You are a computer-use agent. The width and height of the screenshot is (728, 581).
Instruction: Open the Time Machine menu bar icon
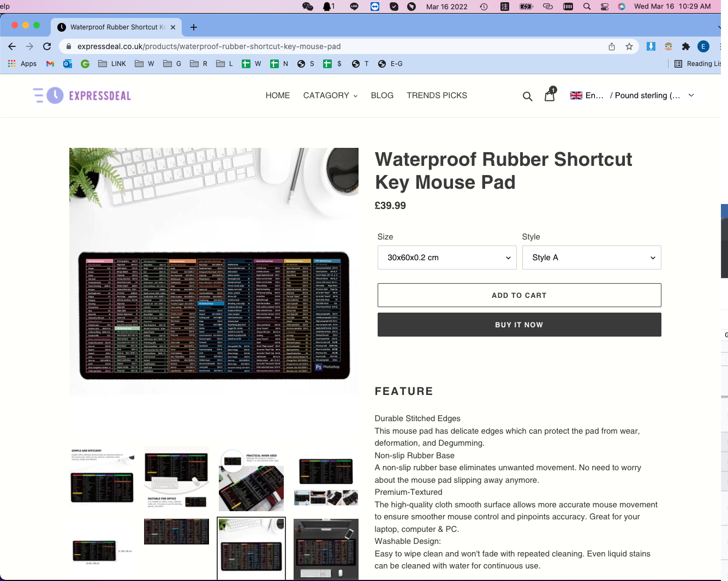coord(484,7)
